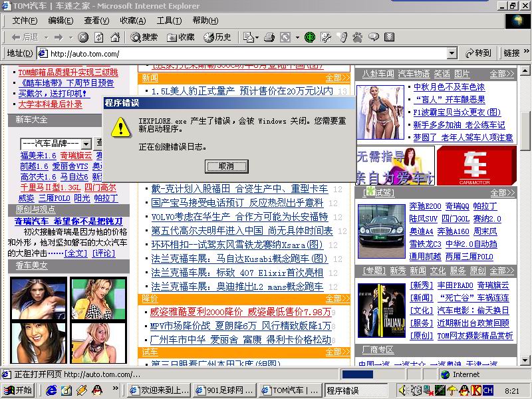Switch to the 欢迎来到上 taskbar window
Screen dimensions: 532x399
coord(159,390)
